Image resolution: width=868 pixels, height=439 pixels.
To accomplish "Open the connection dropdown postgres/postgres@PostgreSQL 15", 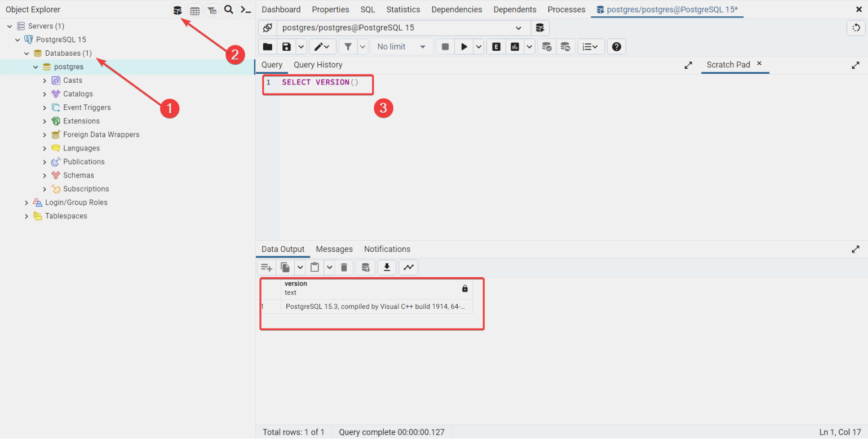I will 404,28.
